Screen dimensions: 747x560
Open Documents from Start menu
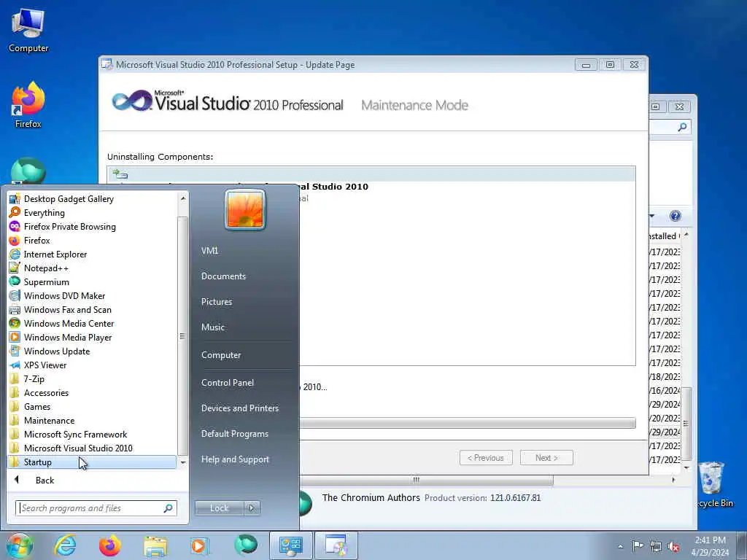click(223, 276)
